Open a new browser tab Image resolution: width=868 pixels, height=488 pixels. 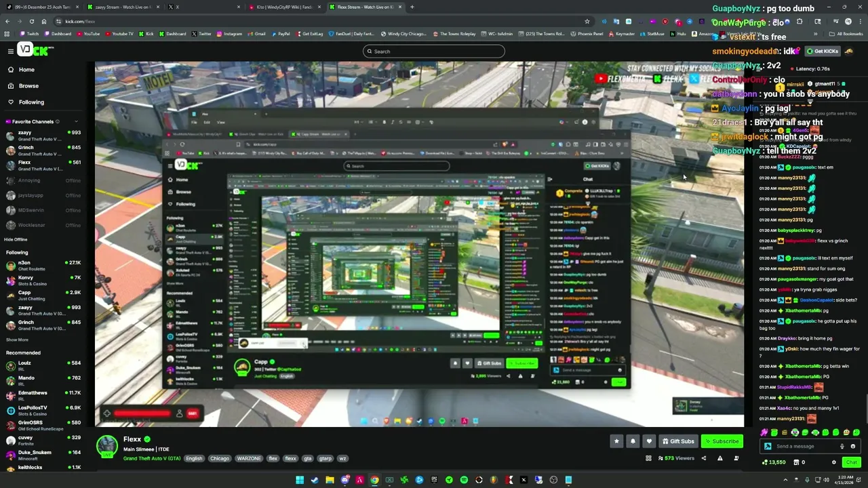(x=412, y=7)
